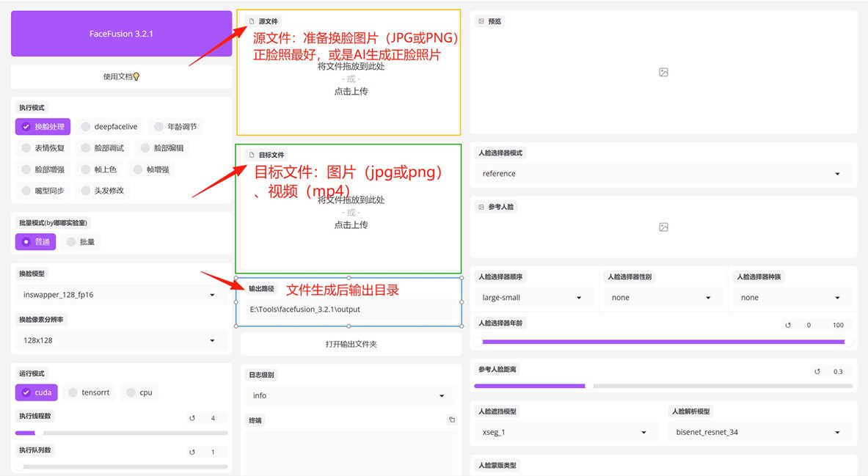Click the 人脸选择器年龄 maximum field showing 100
Screen dimensions: 868x476
838,326
